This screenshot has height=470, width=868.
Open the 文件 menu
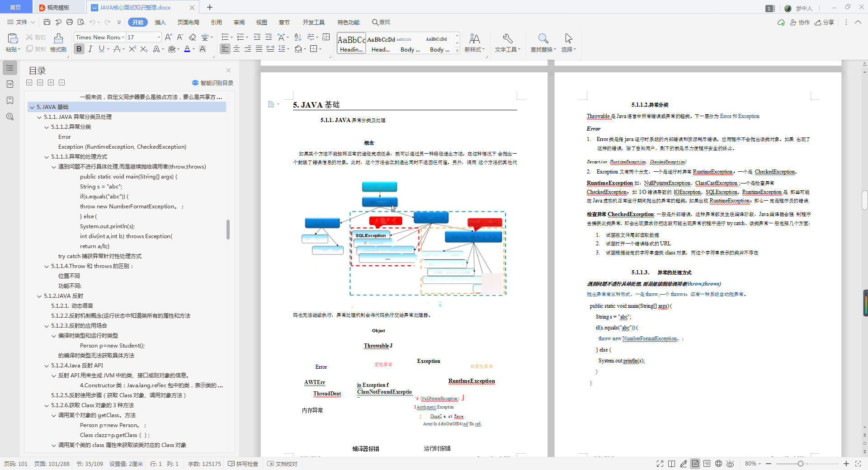[x=21, y=22]
